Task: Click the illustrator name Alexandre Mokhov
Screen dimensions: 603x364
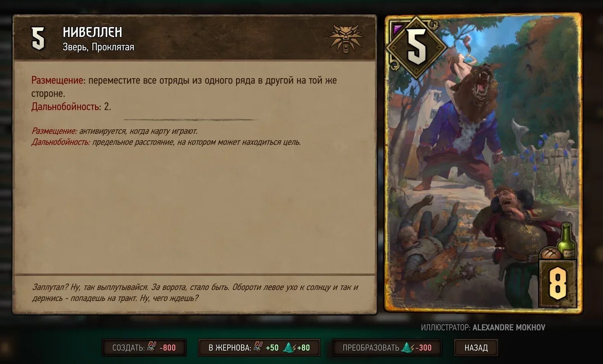Action: (x=509, y=327)
